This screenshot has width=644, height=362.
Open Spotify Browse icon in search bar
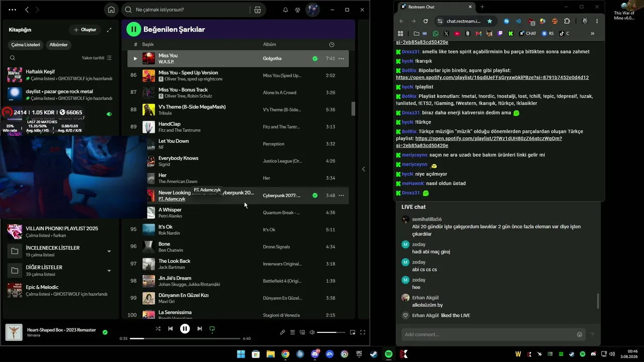tap(258, 10)
